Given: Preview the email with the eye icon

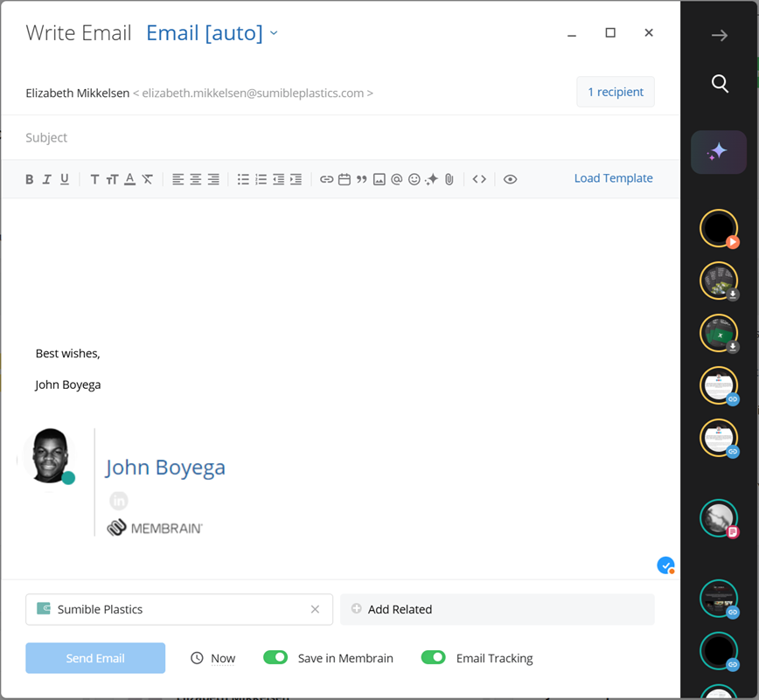Looking at the screenshot, I should point(510,179).
